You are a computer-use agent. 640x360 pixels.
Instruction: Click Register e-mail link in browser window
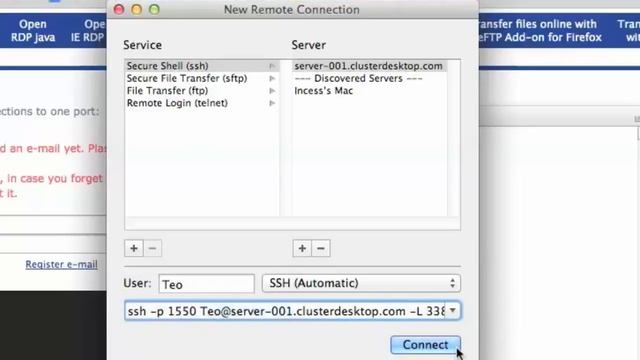61,264
